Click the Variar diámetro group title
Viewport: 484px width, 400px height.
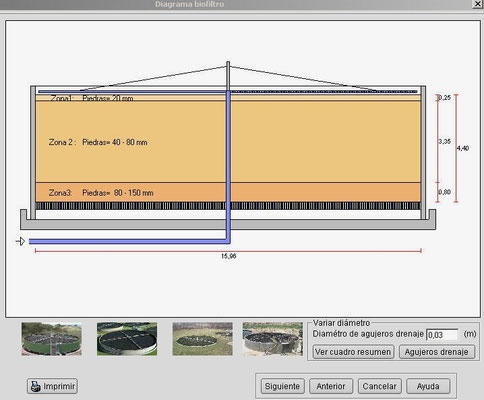coord(342,323)
